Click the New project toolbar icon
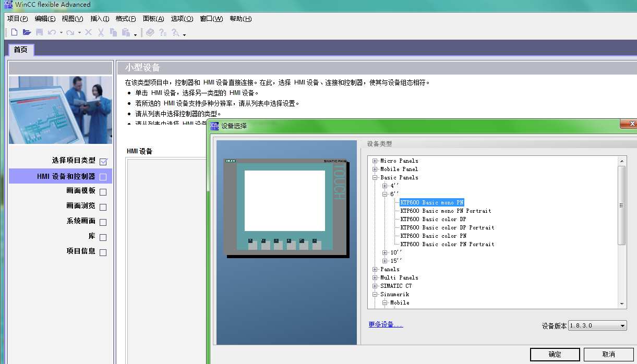Viewport: 637px width, 364px height. tap(15, 32)
